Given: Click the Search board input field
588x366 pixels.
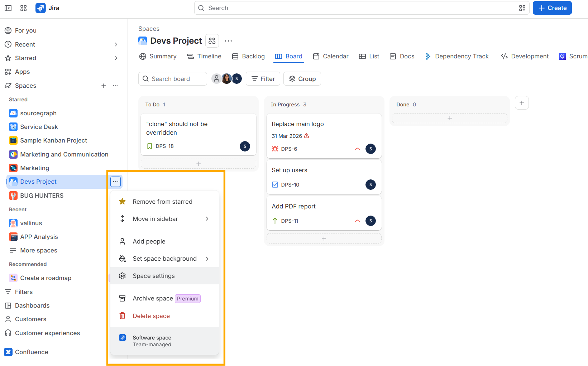Looking at the screenshot, I should point(173,79).
